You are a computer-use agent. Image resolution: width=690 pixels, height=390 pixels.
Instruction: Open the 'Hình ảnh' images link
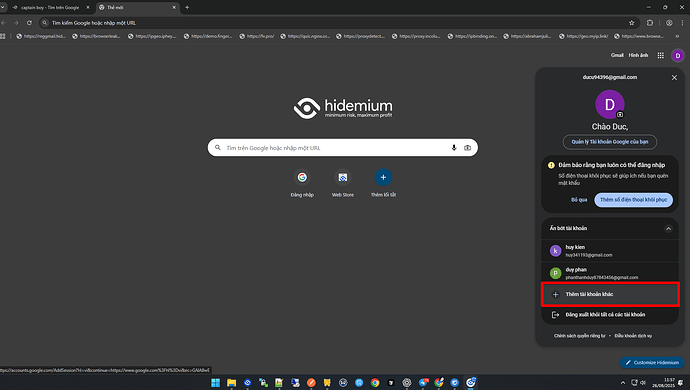638,55
